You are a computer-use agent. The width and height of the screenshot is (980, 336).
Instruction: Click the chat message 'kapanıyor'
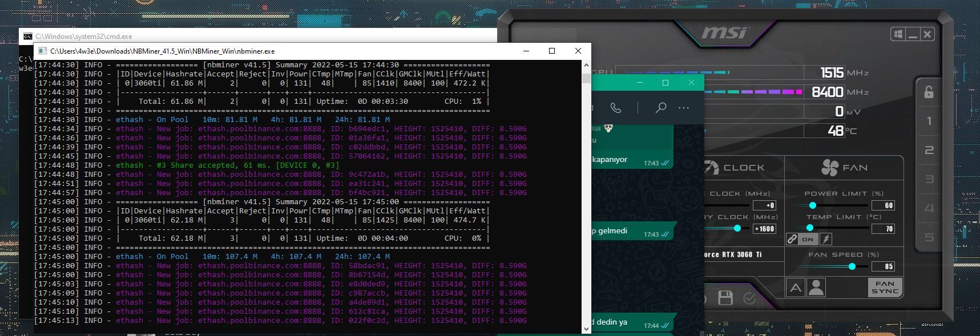point(610,159)
